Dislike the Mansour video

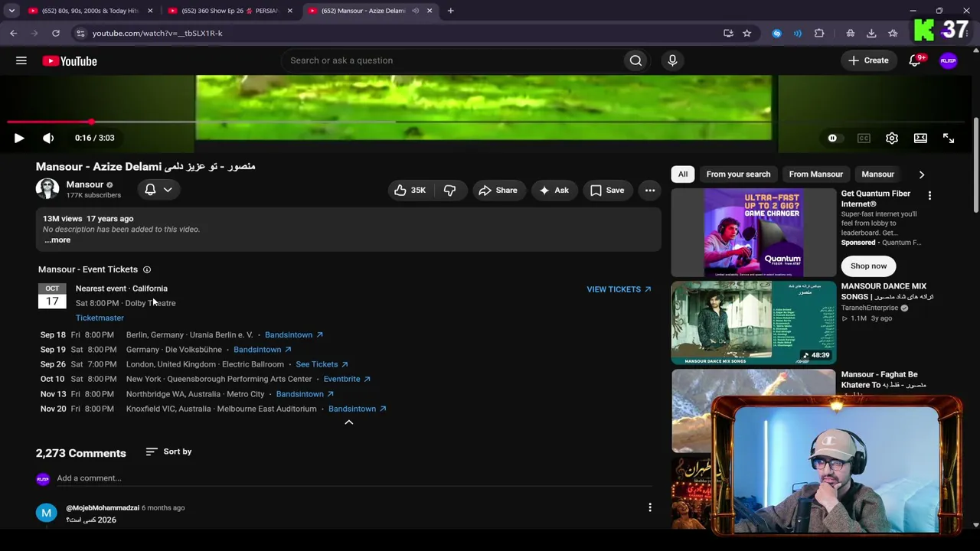pyautogui.click(x=449, y=191)
